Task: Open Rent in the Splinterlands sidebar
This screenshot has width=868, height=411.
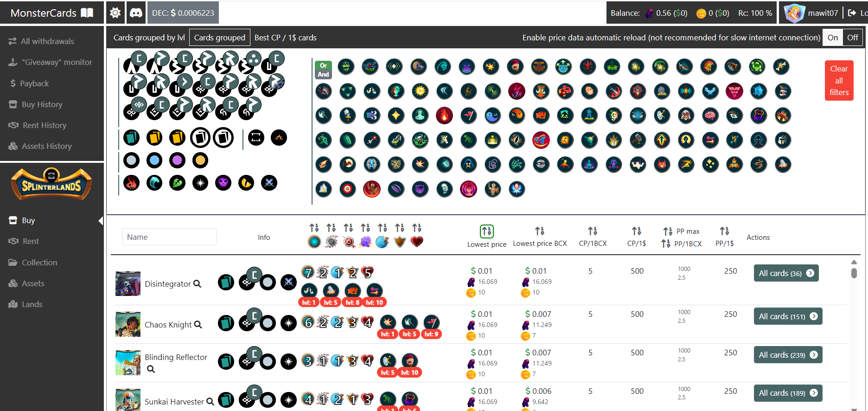Action: point(31,241)
